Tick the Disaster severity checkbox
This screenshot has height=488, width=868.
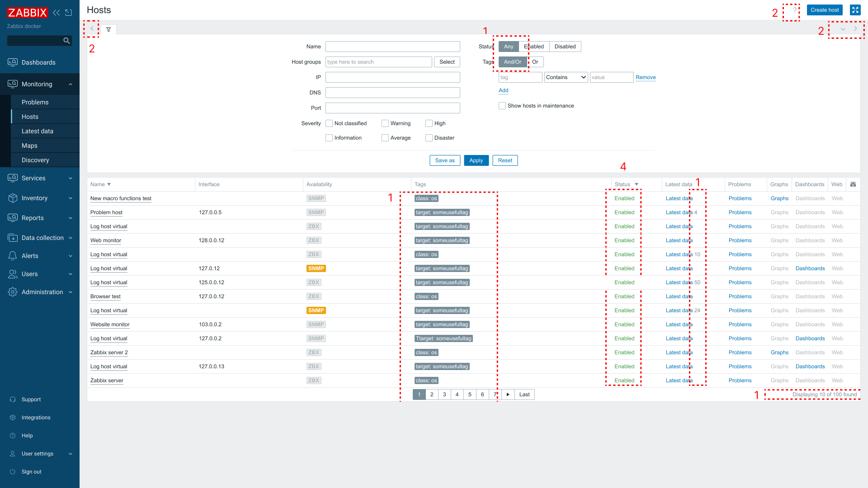point(429,138)
